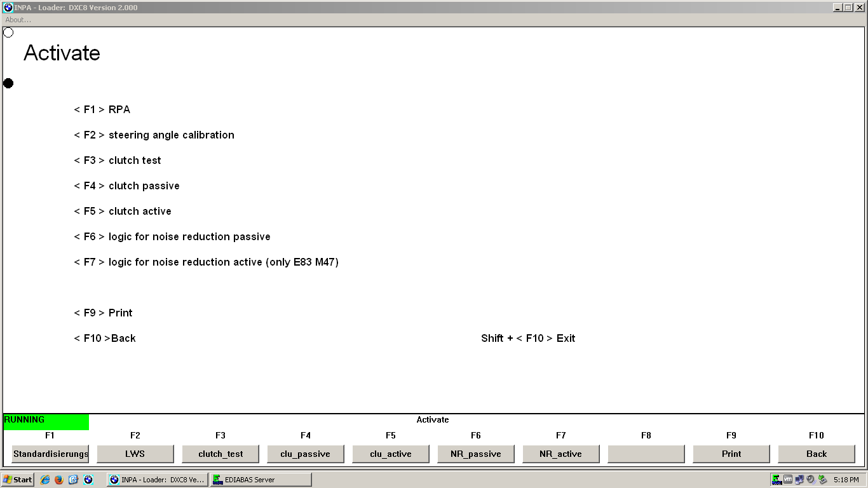The height and width of the screenshot is (488, 868).
Task: Select the filled black radio circle
Action: pyautogui.click(x=8, y=83)
